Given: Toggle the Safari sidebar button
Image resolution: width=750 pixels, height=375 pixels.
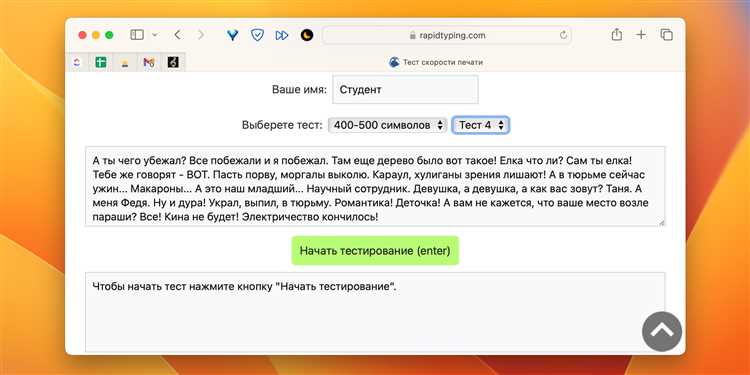Looking at the screenshot, I should point(137,35).
